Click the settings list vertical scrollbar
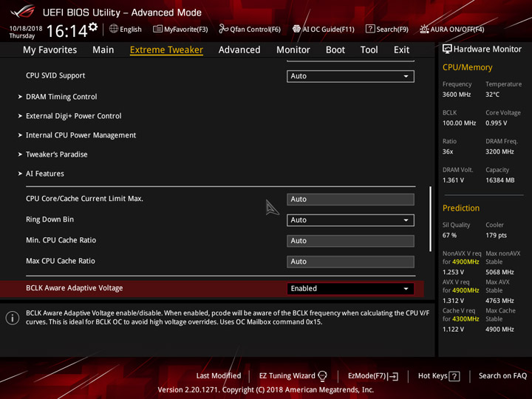Viewport: 532px width, 399px height. coord(430,219)
